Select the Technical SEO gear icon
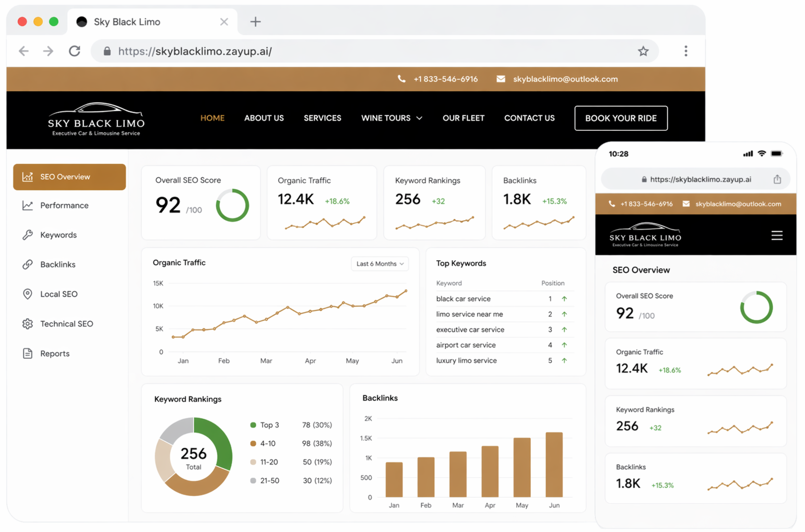Viewport: 805px width, 532px height. [x=28, y=324]
